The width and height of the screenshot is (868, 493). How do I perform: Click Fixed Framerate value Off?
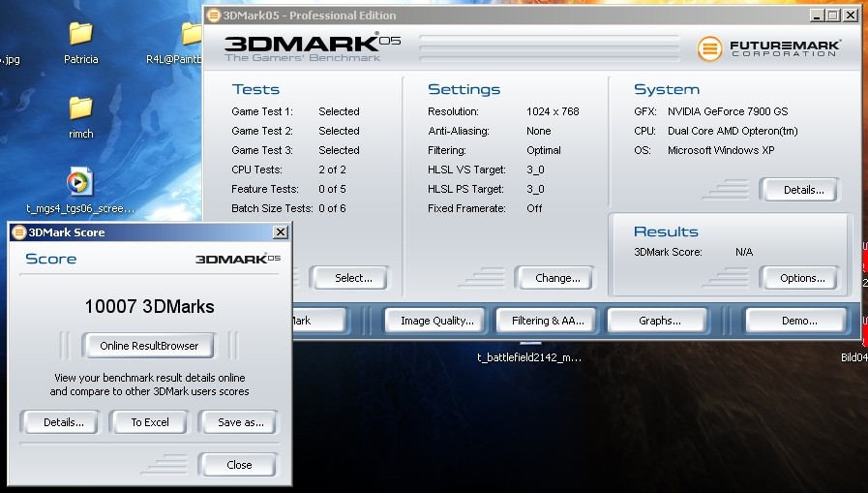[x=534, y=208]
